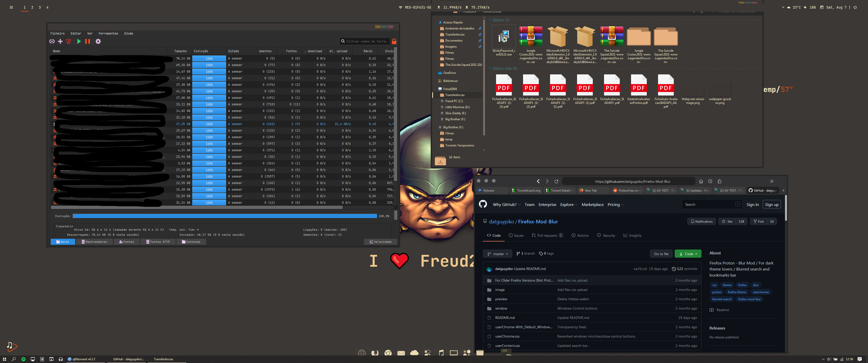Expand the Why GitHub? menu
This screenshot has width=868, height=363.
pos(506,205)
